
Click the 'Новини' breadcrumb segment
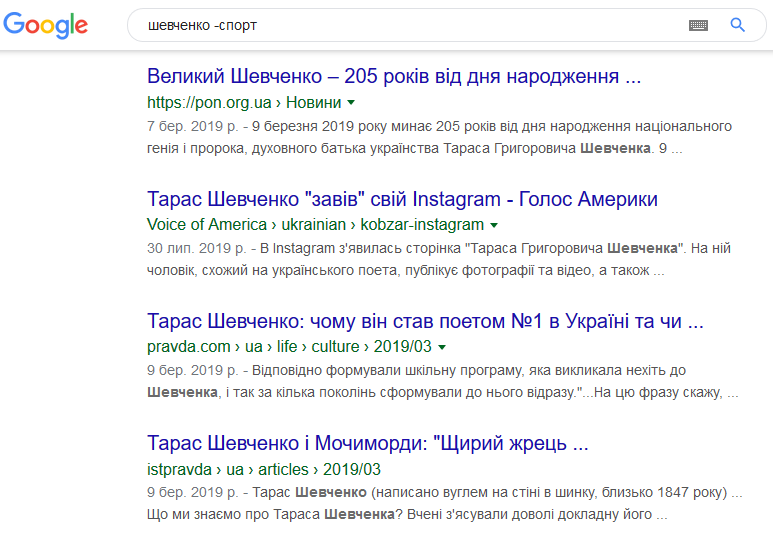(x=314, y=103)
